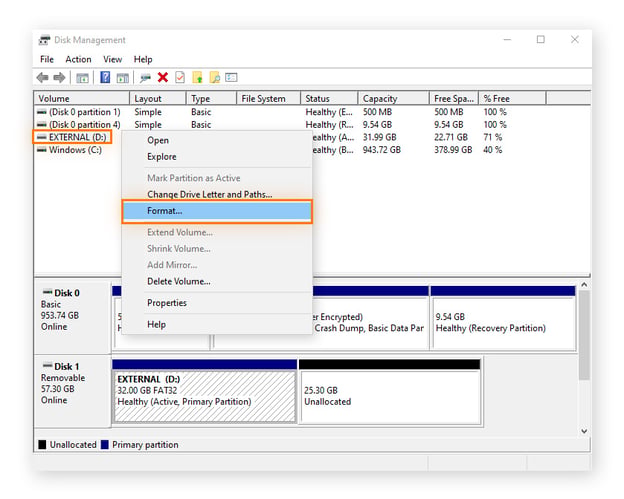624x499 pixels.
Task: Choose Open from the context menu
Action: coord(217,140)
